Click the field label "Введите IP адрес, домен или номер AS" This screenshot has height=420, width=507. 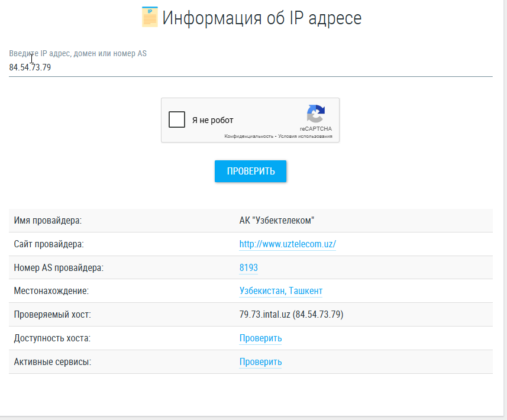click(77, 53)
